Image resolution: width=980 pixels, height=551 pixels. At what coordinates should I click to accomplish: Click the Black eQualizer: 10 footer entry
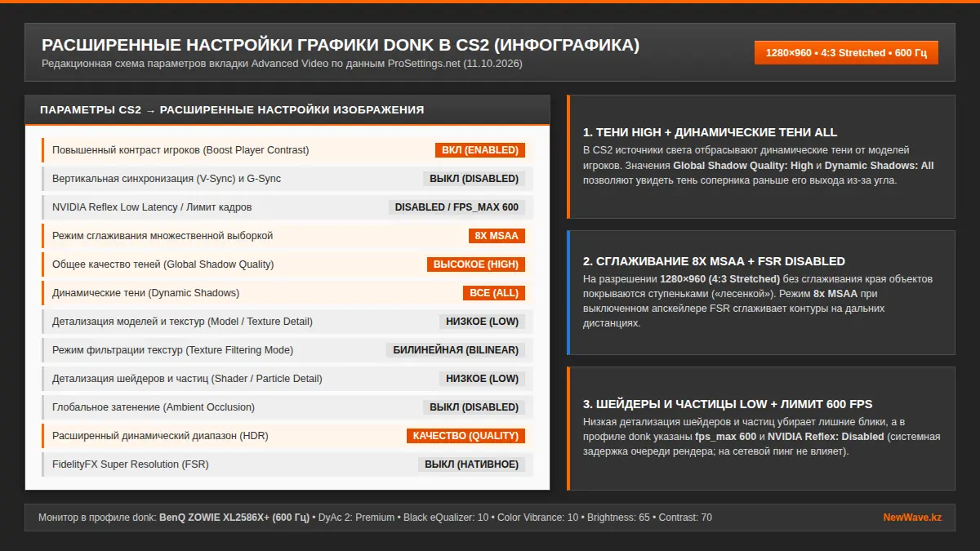pyautogui.click(x=446, y=517)
